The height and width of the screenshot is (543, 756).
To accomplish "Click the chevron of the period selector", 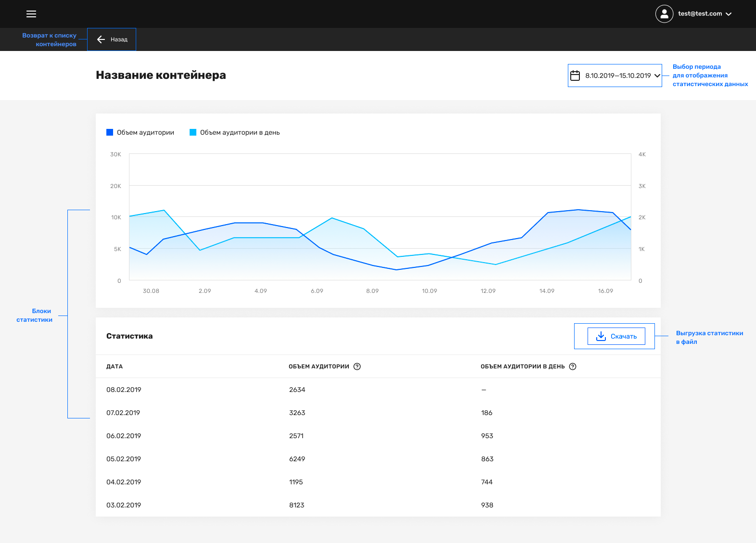I will [x=657, y=76].
